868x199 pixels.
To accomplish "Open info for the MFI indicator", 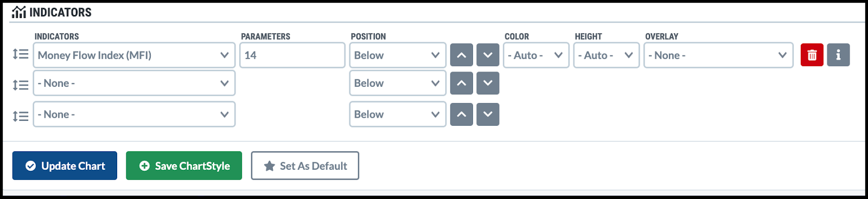I will 838,55.
